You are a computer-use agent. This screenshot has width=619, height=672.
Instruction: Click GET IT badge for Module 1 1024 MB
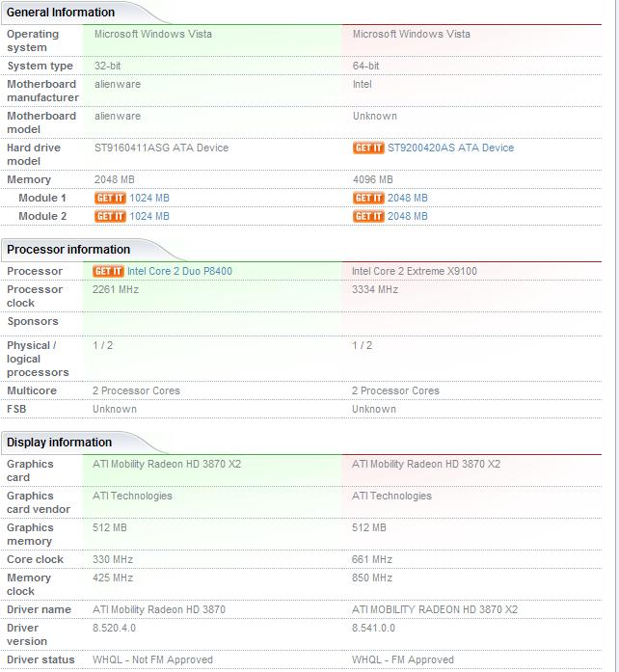pyautogui.click(x=110, y=199)
